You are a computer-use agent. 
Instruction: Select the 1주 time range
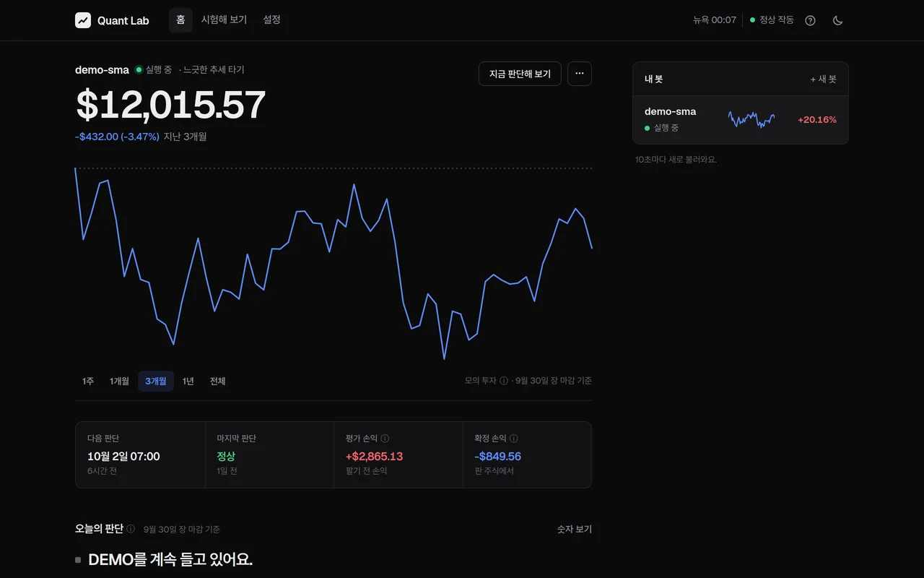[88, 381]
